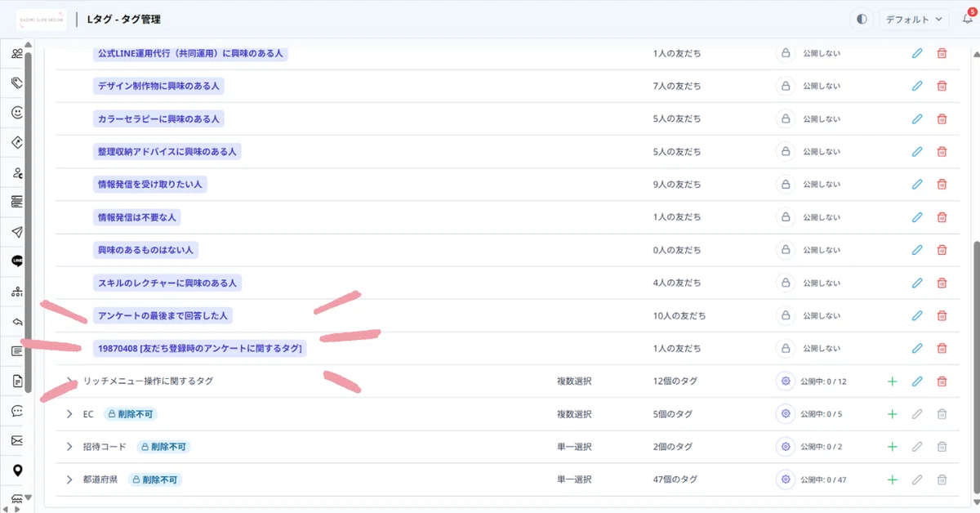Delete the 情報発信は不要な人 tag

pos(942,217)
